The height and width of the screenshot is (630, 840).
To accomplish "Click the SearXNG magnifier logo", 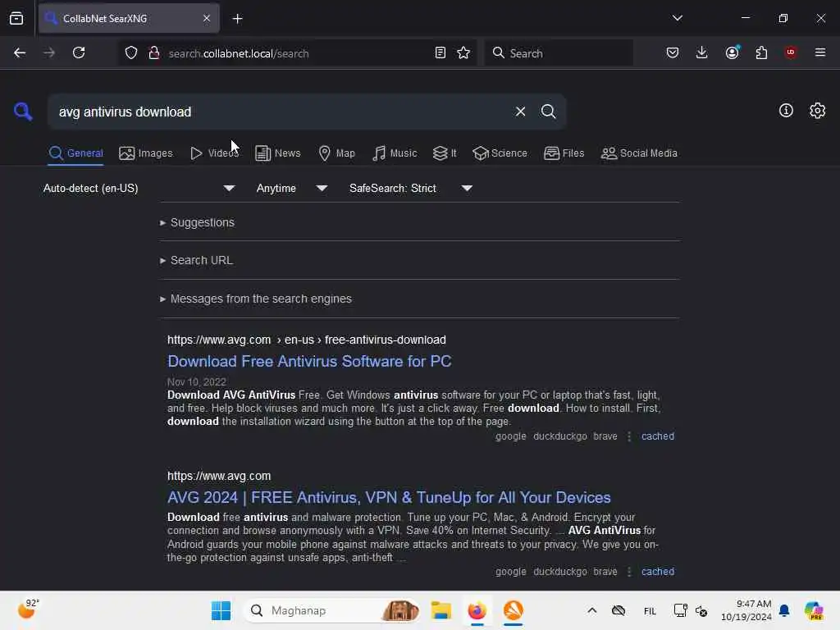I will 22,112.
